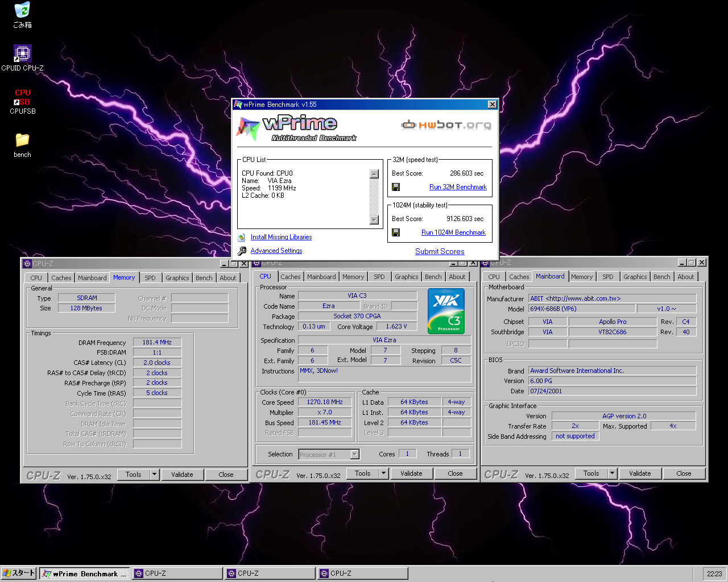The image size is (728, 582).
Task: Click the save icon for 32M score
Action: coord(396,187)
